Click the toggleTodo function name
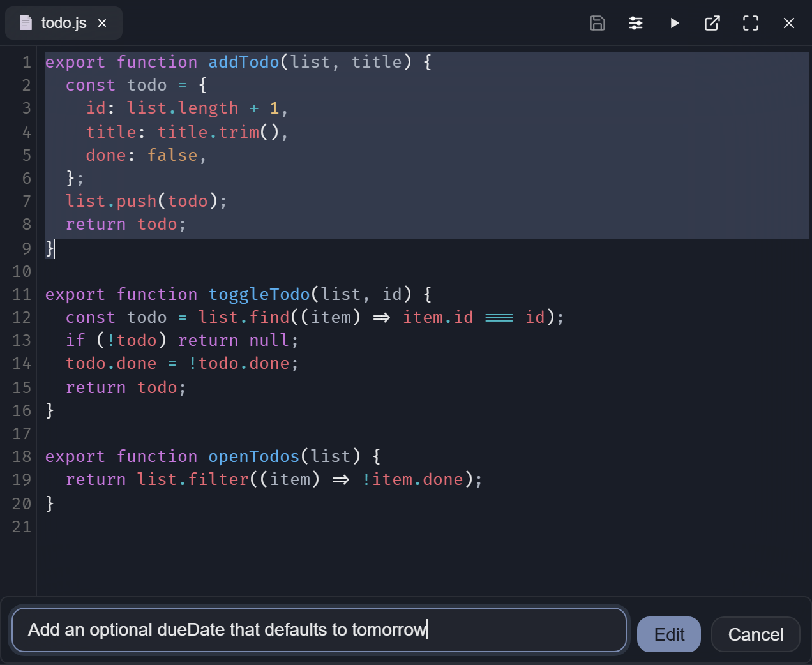 click(x=259, y=294)
